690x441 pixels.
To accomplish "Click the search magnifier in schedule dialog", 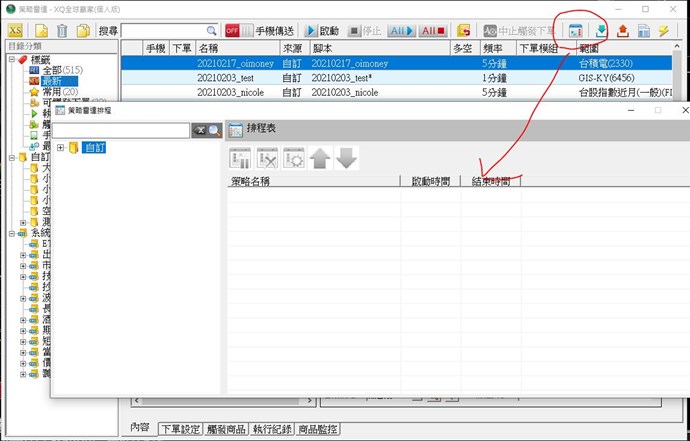I will point(214,130).
